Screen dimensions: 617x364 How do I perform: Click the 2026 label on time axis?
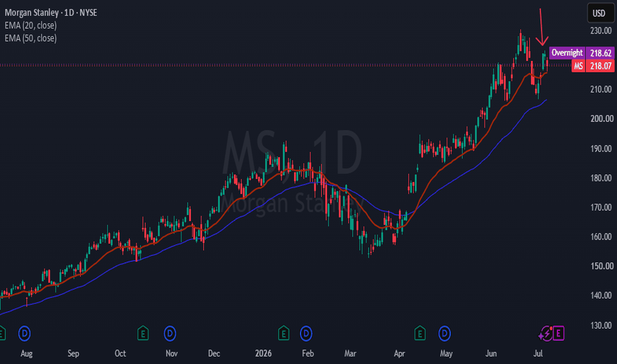263,353
